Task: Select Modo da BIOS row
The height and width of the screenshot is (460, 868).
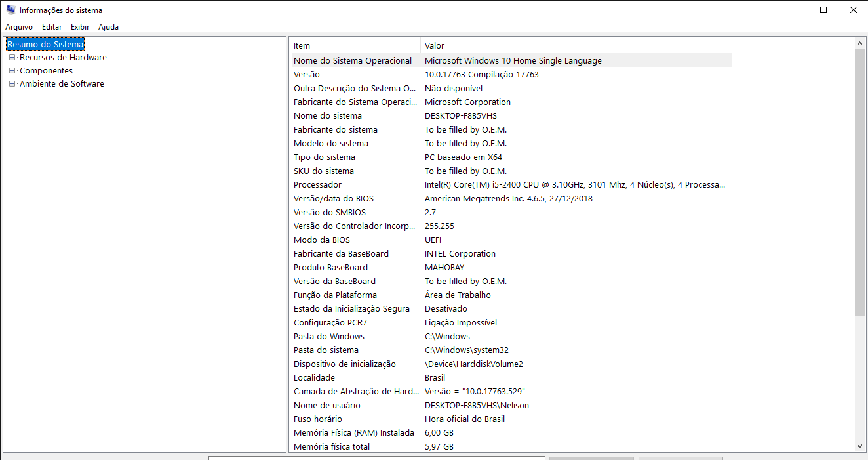Action: (511, 240)
